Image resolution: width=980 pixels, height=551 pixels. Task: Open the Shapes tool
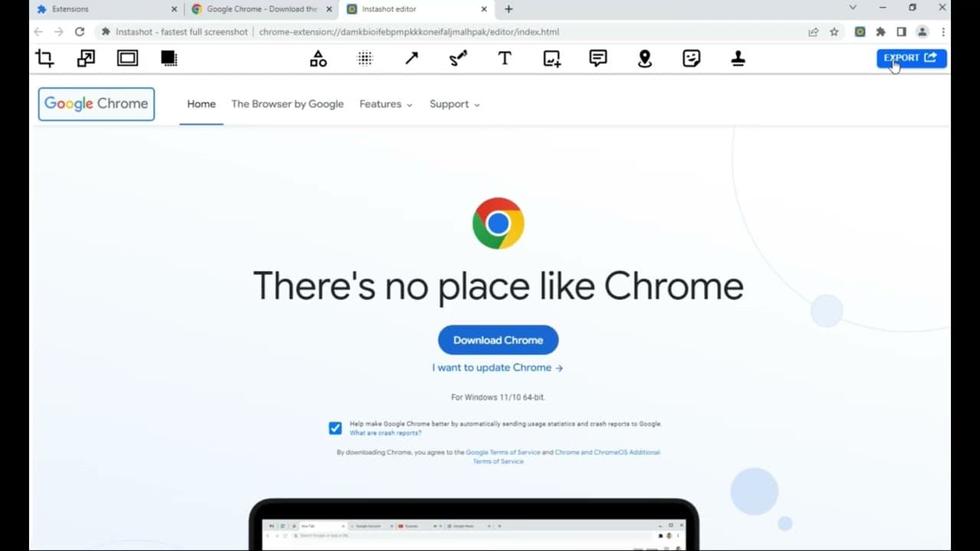click(x=318, y=58)
